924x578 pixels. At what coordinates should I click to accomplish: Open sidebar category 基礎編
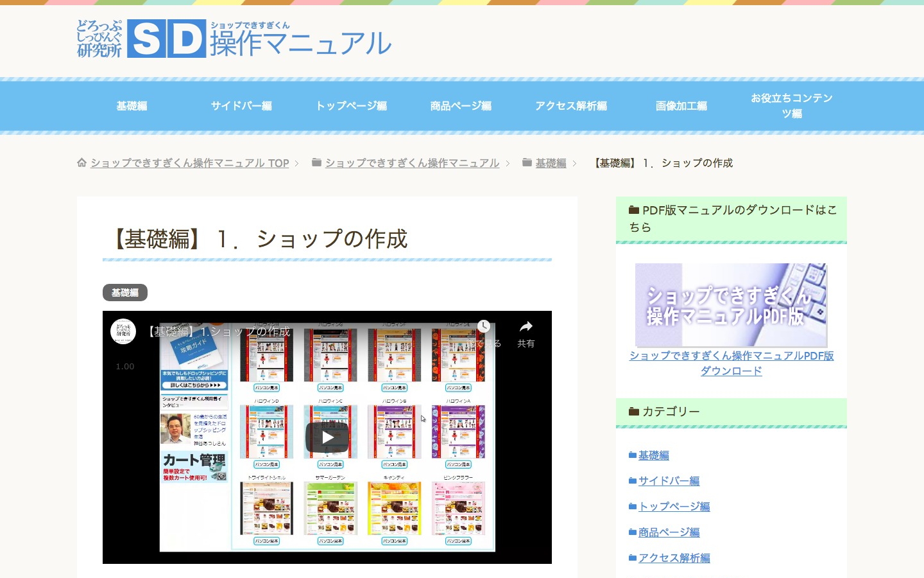(x=654, y=455)
